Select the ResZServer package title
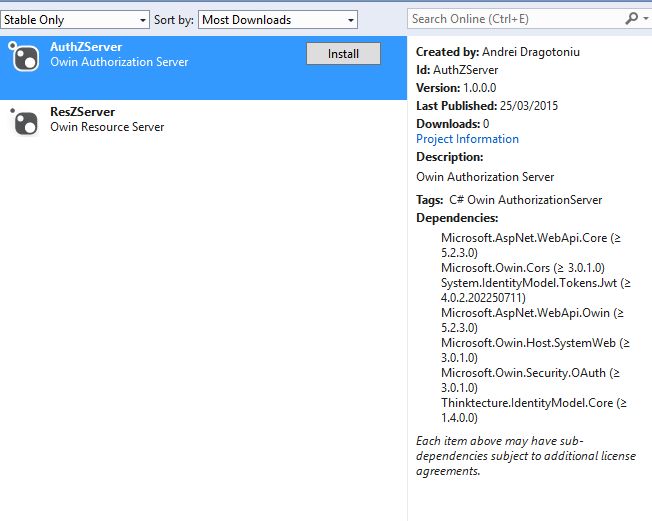Viewport: 652px width, 521px height. [x=82, y=112]
